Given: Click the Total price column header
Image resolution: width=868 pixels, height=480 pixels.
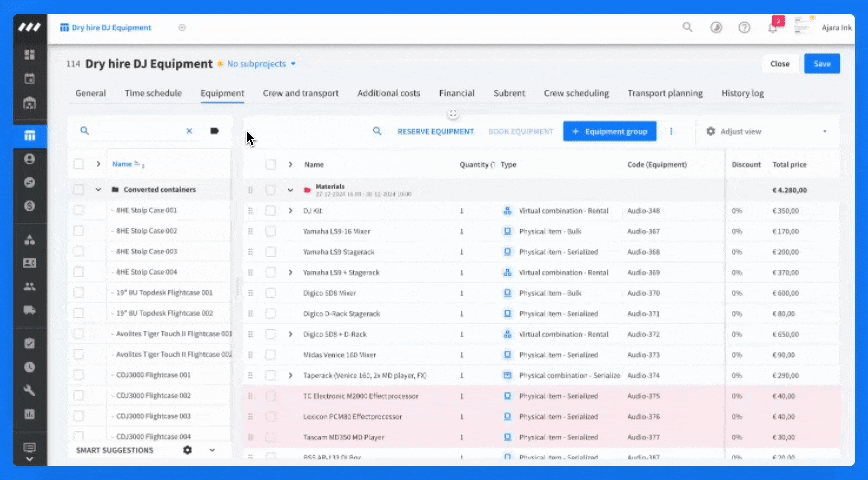Looking at the screenshot, I should 789,164.
